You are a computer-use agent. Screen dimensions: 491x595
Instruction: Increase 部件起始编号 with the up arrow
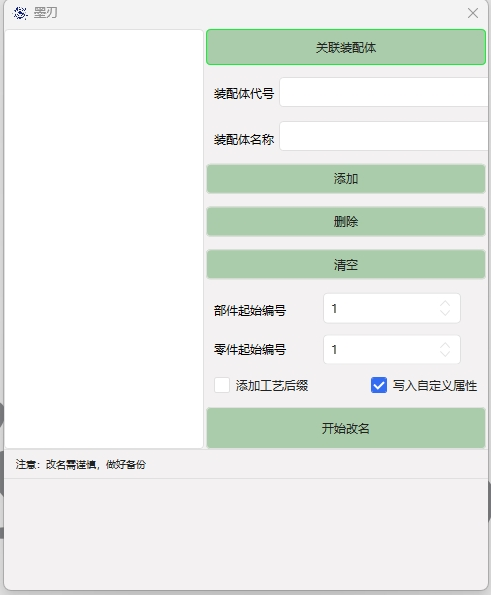click(x=445, y=304)
